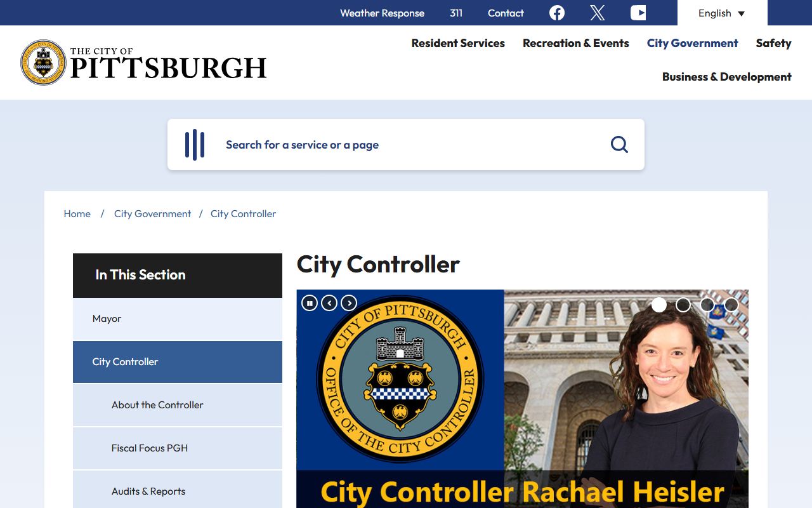This screenshot has width=812, height=508.
Task: Go to previous carousel slide
Action: click(329, 303)
